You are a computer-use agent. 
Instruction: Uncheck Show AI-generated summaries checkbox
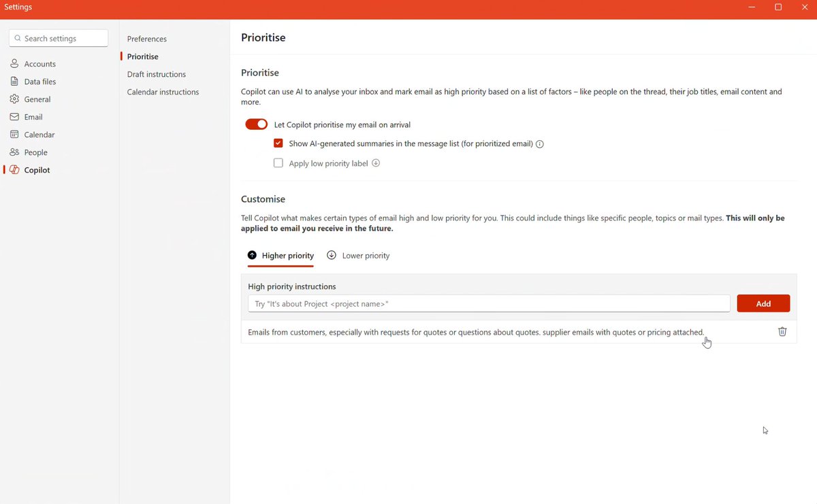278,144
